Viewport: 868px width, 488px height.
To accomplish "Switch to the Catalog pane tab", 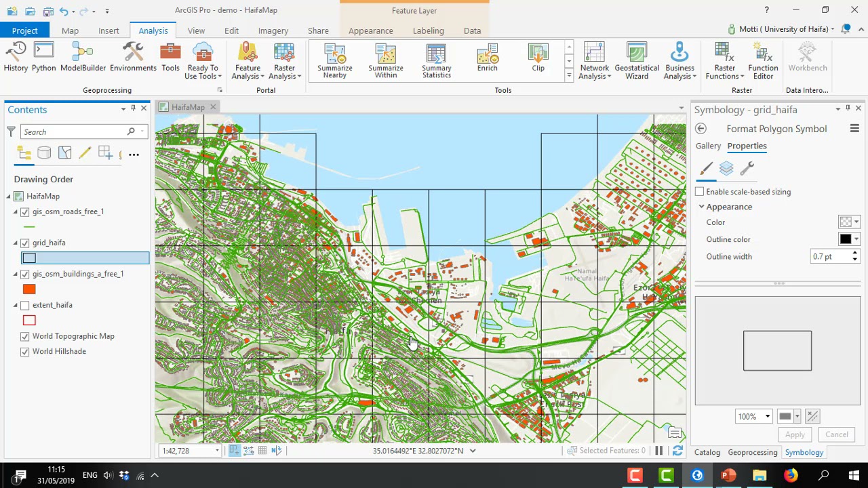I will tap(707, 452).
